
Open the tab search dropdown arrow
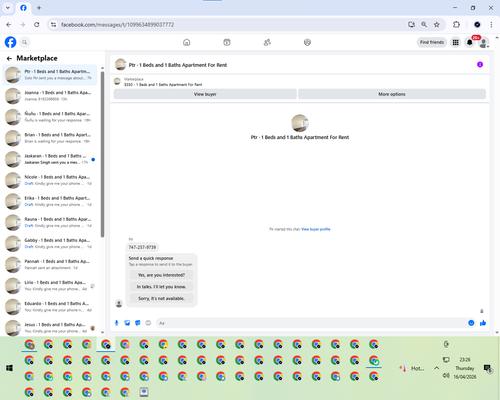click(8, 8)
